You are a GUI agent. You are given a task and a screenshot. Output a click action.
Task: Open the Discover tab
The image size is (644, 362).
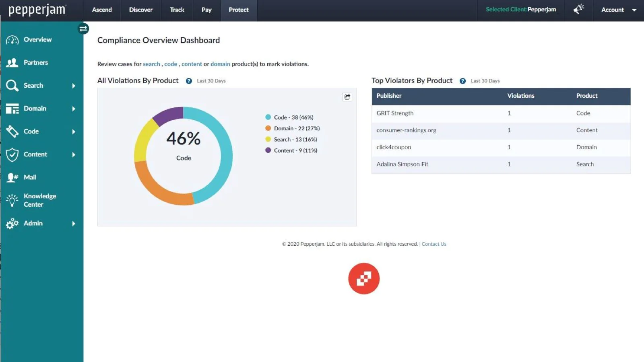point(140,10)
